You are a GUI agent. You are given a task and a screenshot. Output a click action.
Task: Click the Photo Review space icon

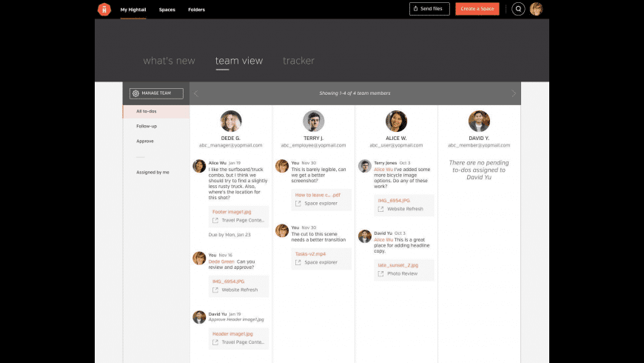point(380,274)
